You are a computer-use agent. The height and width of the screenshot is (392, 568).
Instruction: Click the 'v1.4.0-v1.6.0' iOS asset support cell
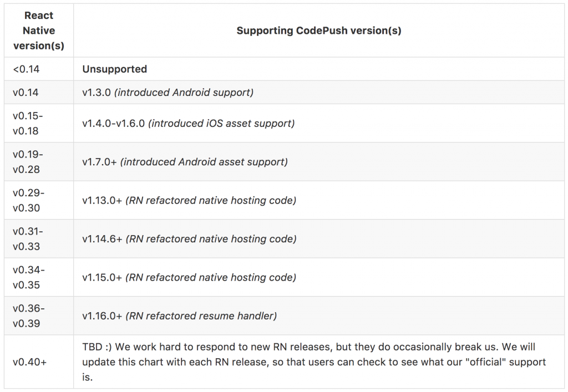click(x=188, y=123)
